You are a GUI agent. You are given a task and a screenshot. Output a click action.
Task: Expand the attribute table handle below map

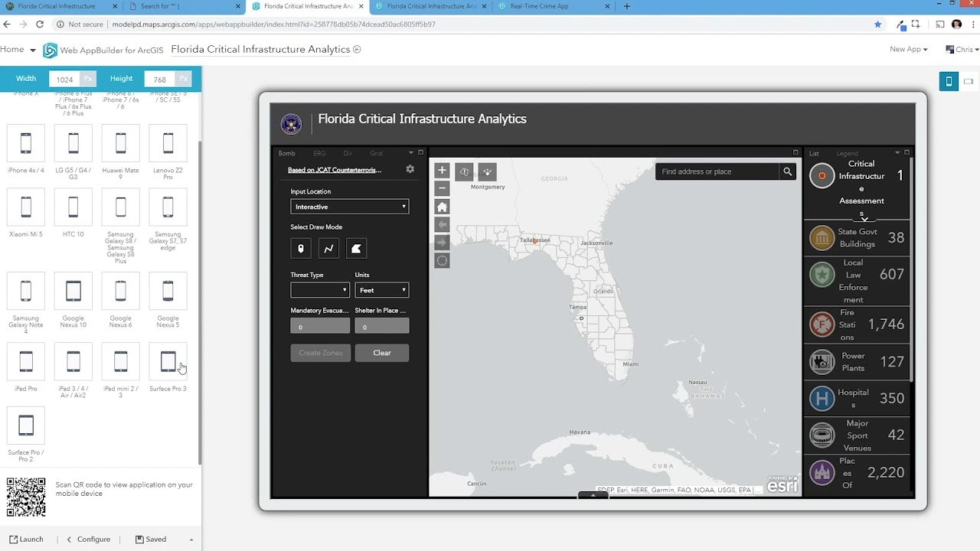pos(593,495)
